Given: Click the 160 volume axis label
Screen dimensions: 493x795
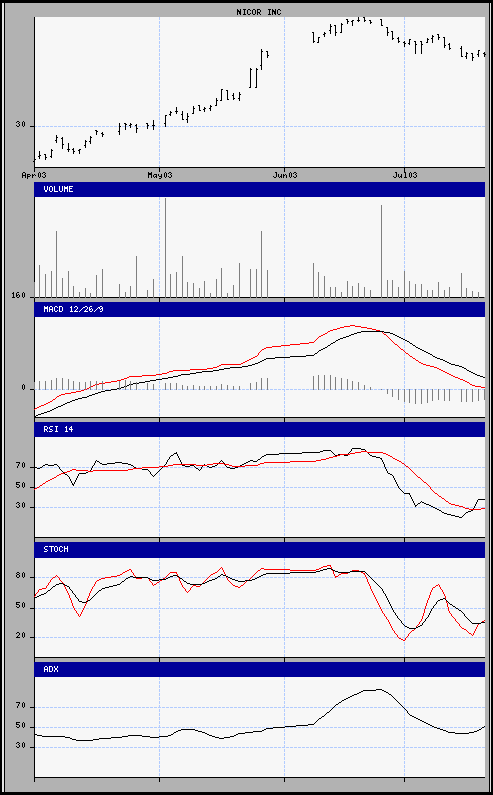Looking at the screenshot, I should click(x=18, y=296).
